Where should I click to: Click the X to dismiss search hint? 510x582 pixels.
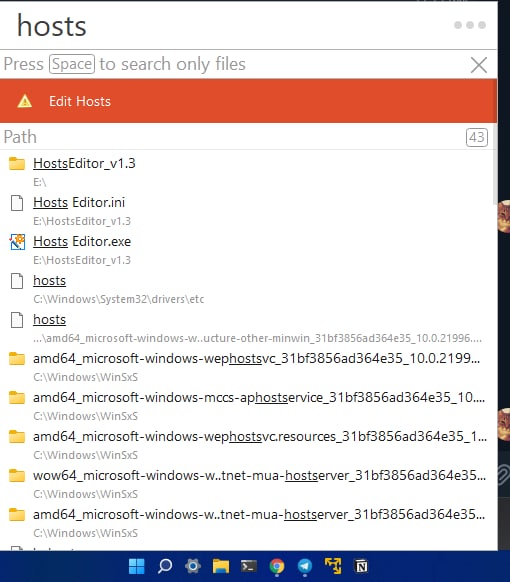tap(478, 65)
